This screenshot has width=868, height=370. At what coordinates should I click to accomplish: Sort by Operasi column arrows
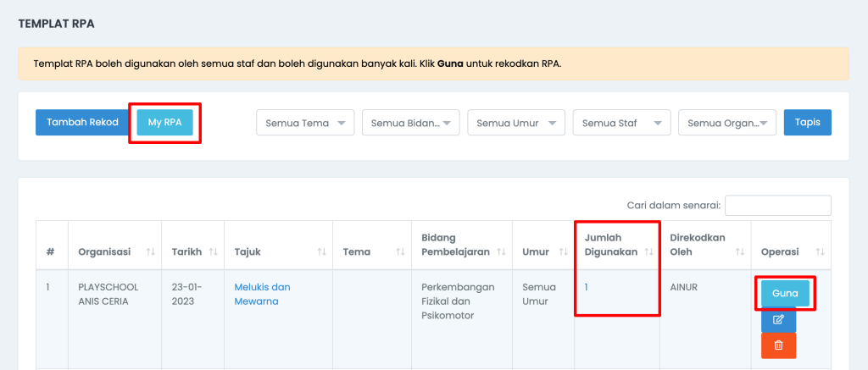click(x=821, y=251)
